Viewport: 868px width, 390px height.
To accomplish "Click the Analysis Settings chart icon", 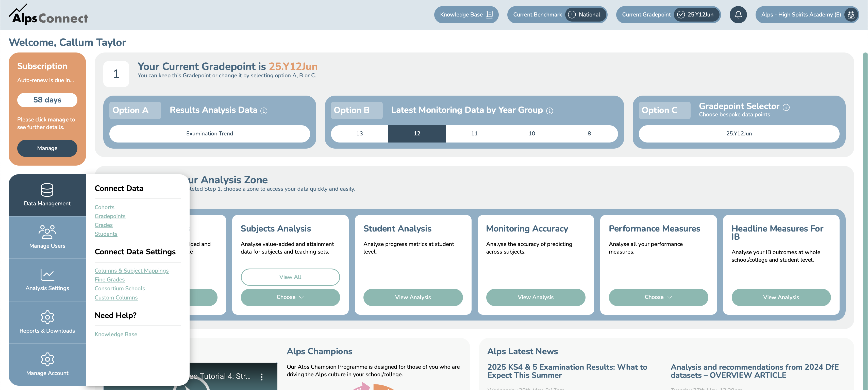I will (47, 274).
